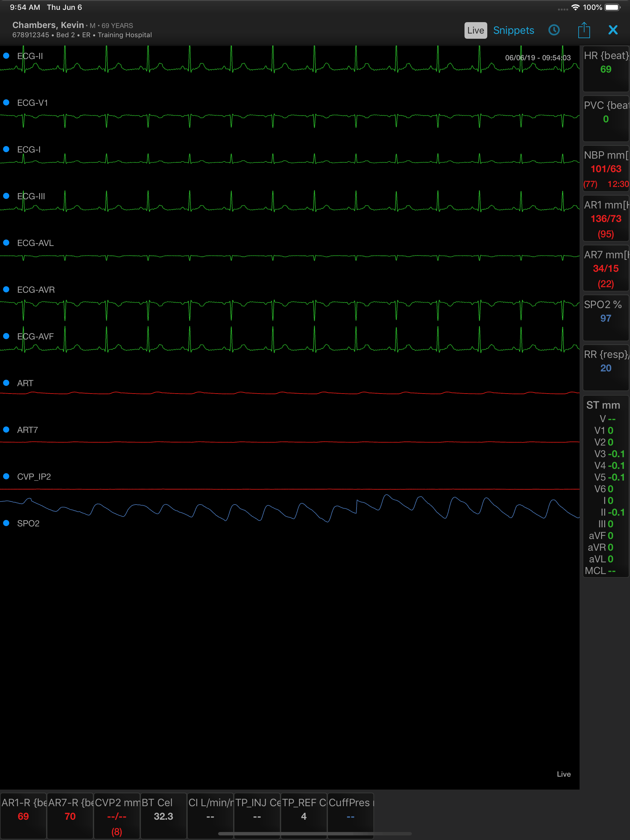Expand the ST mm values panel
Image resolution: width=630 pixels, height=840 pixels.
[606, 486]
